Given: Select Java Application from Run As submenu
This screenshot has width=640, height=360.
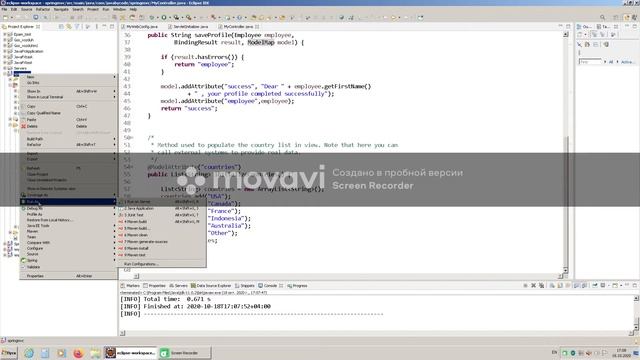Looking at the screenshot, I should pos(161,208).
